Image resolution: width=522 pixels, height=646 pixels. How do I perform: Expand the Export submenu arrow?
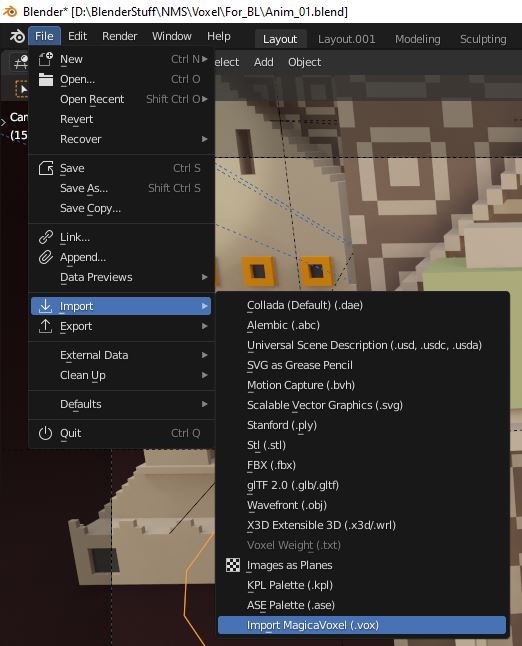pos(205,326)
